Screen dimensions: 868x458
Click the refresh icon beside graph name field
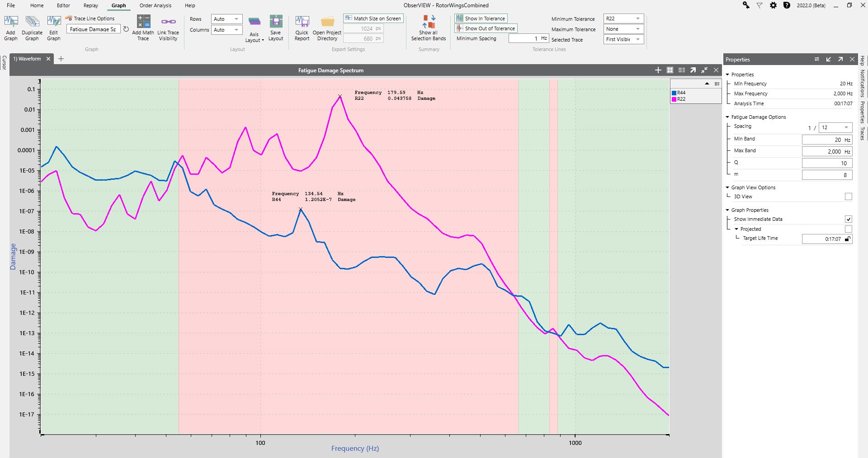126,29
